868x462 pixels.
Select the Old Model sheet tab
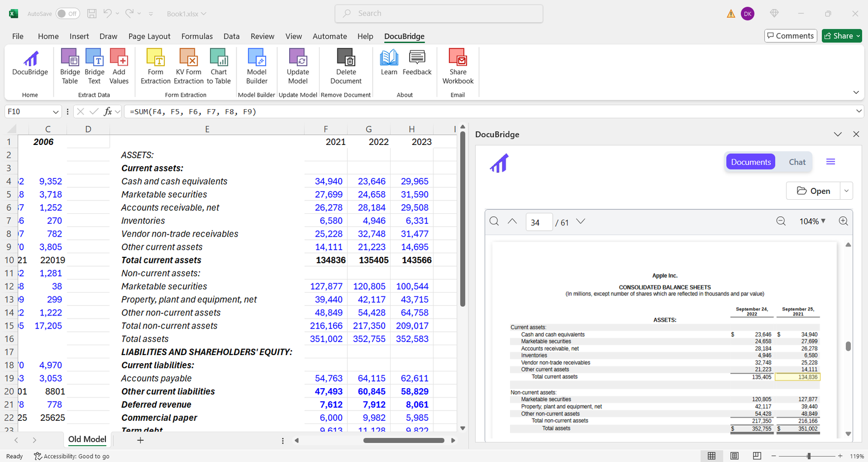point(87,440)
